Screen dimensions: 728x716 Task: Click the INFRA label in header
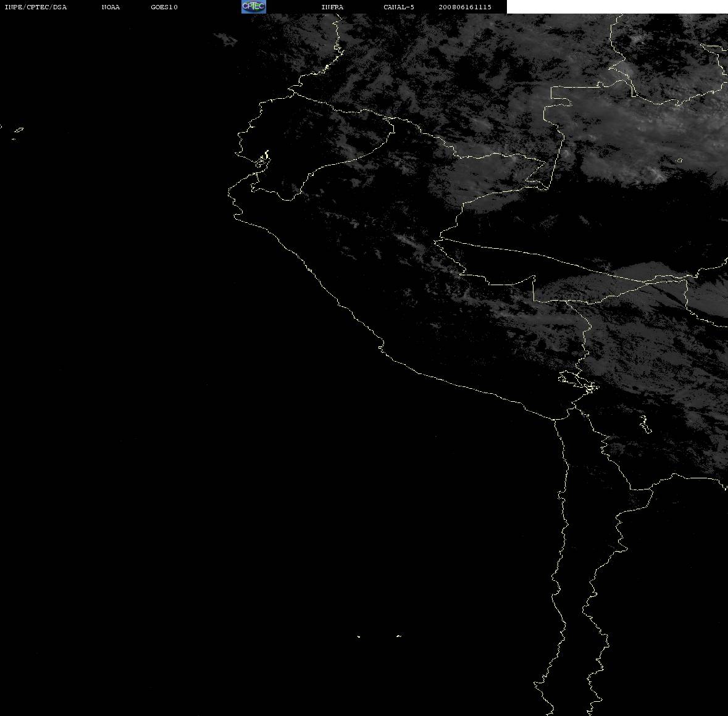tap(332, 7)
